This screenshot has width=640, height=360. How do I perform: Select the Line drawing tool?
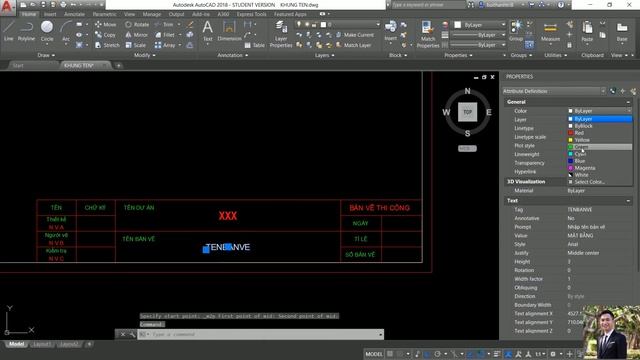point(9,31)
